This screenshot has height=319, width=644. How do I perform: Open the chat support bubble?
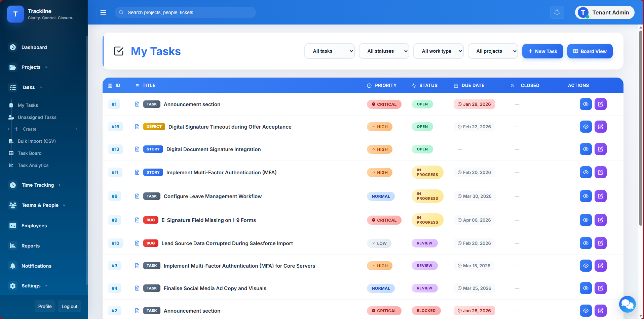point(627,304)
